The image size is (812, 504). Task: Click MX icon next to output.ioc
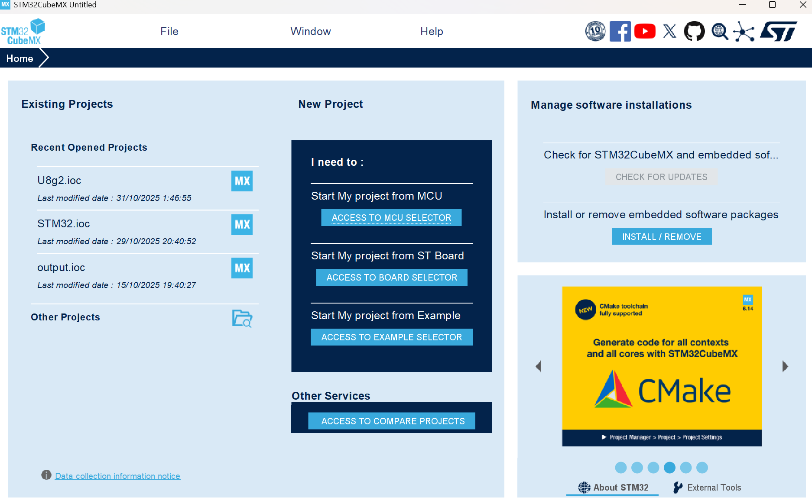click(242, 268)
